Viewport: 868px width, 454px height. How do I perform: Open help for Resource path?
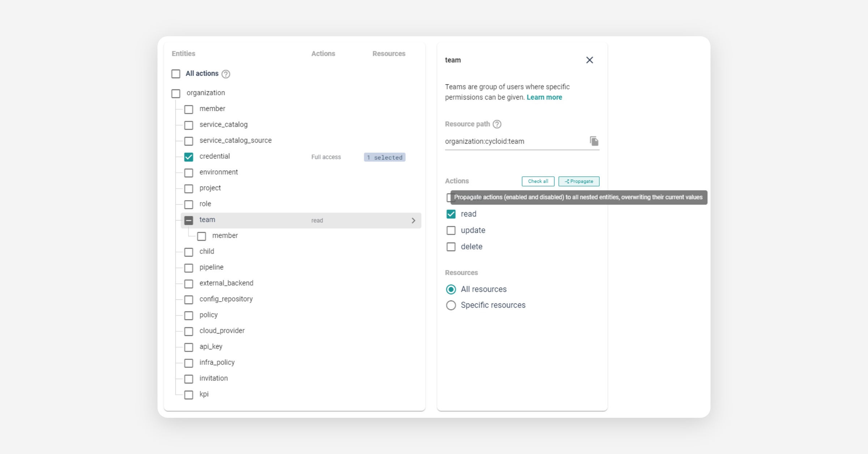497,124
